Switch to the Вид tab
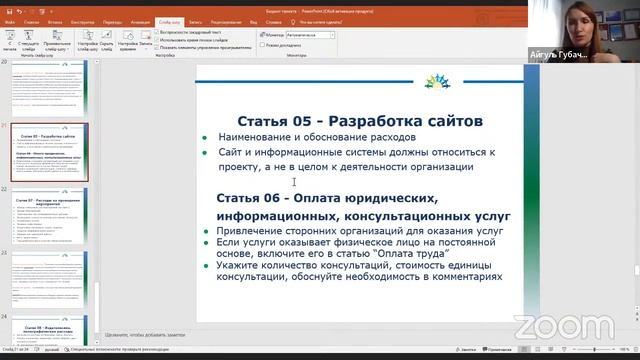Screen dimensions: 640x360 253,22
